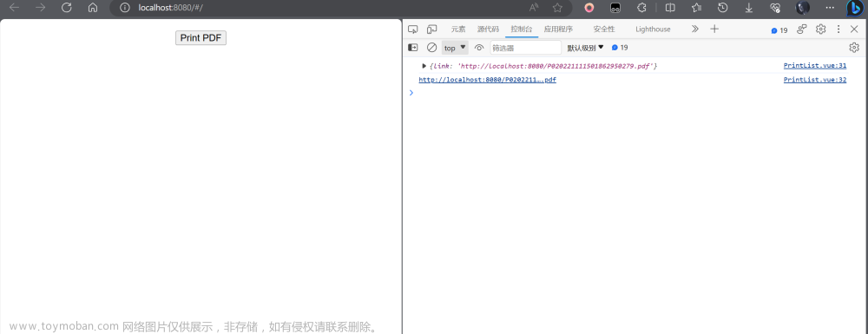Open the logged localhost PDF URL
The width and height of the screenshot is (868, 334).
(x=487, y=80)
